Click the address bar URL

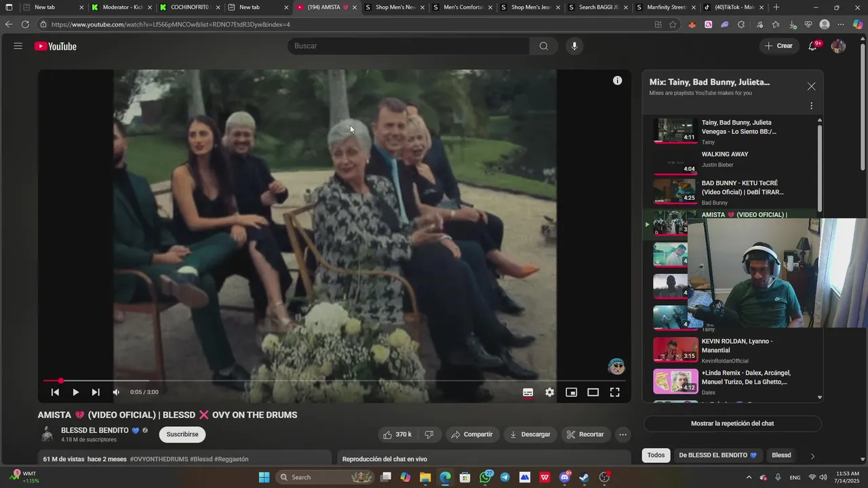click(x=170, y=24)
